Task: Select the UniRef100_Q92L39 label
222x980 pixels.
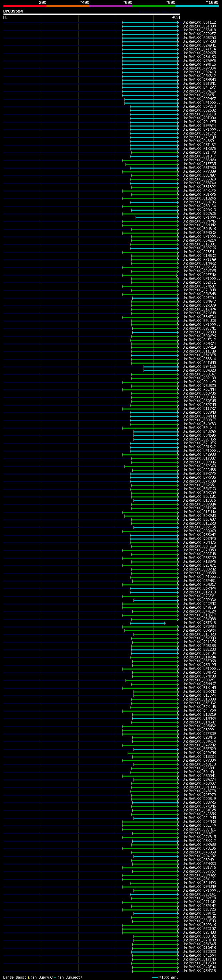Action: [x=199, y=378]
